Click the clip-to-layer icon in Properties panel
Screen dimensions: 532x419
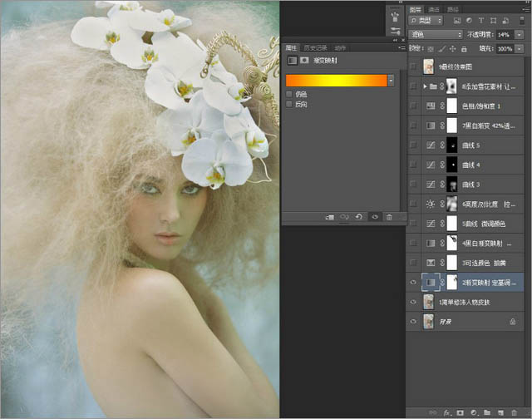[330, 216]
